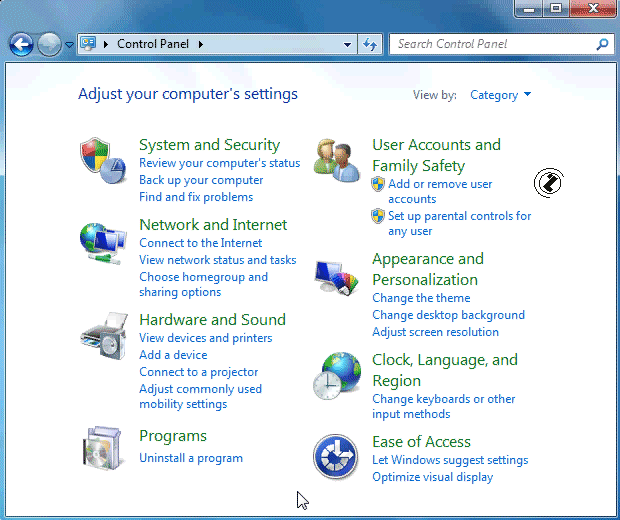The image size is (620, 520).
Task: Click Optimize visual display link
Action: (433, 477)
